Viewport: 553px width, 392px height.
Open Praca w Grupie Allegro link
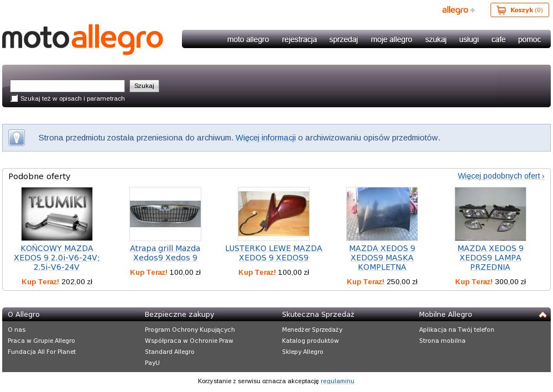41,341
